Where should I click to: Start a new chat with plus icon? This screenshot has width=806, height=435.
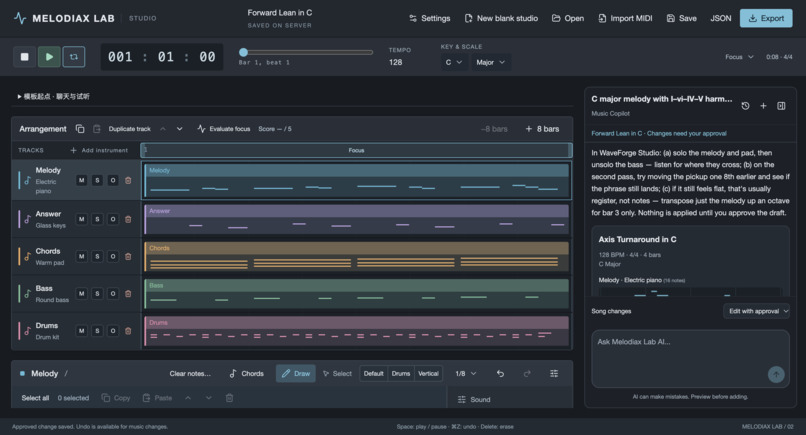(763, 106)
